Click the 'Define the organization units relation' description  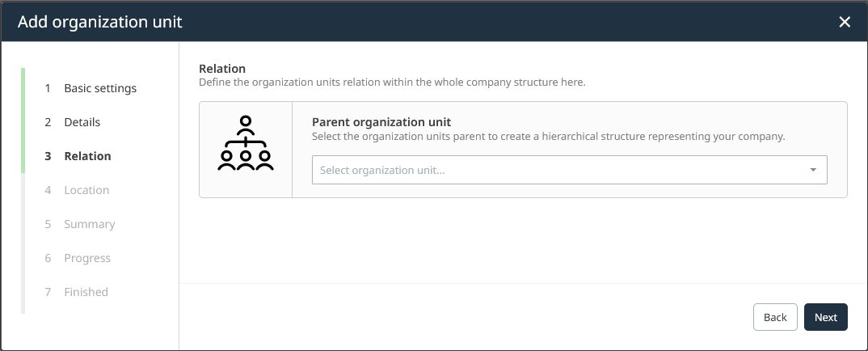click(391, 82)
